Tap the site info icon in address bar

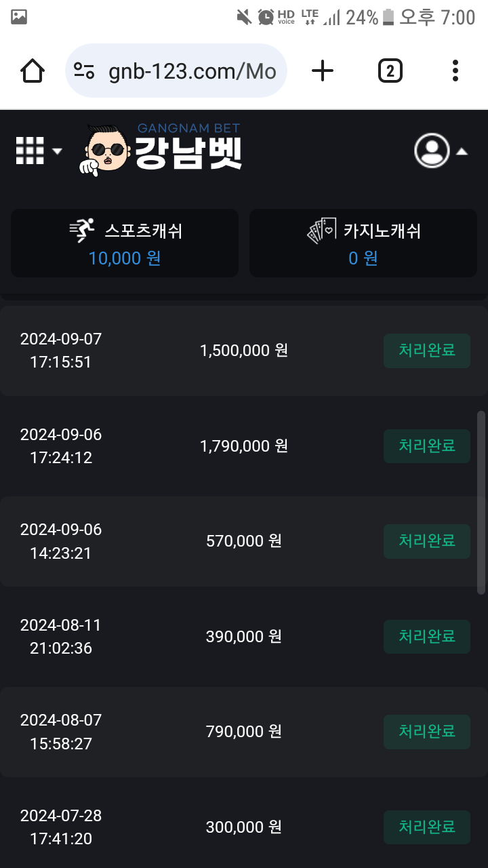(85, 71)
